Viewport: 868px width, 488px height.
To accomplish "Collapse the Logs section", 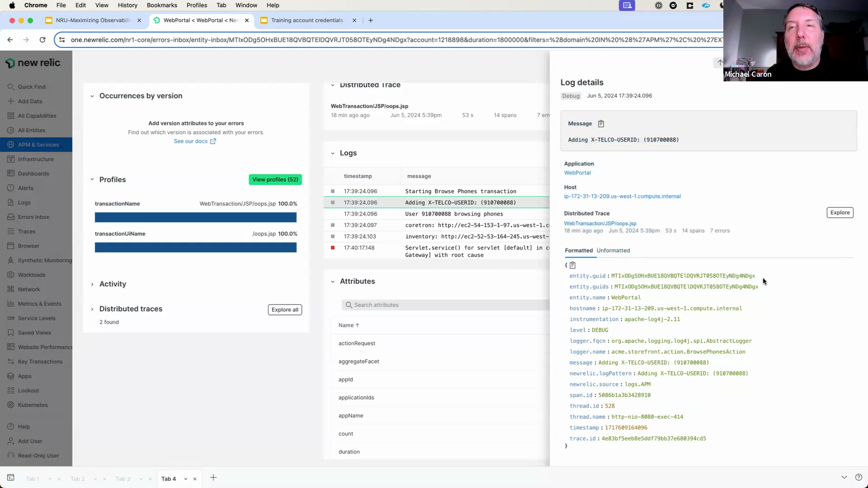I will pyautogui.click(x=333, y=153).
